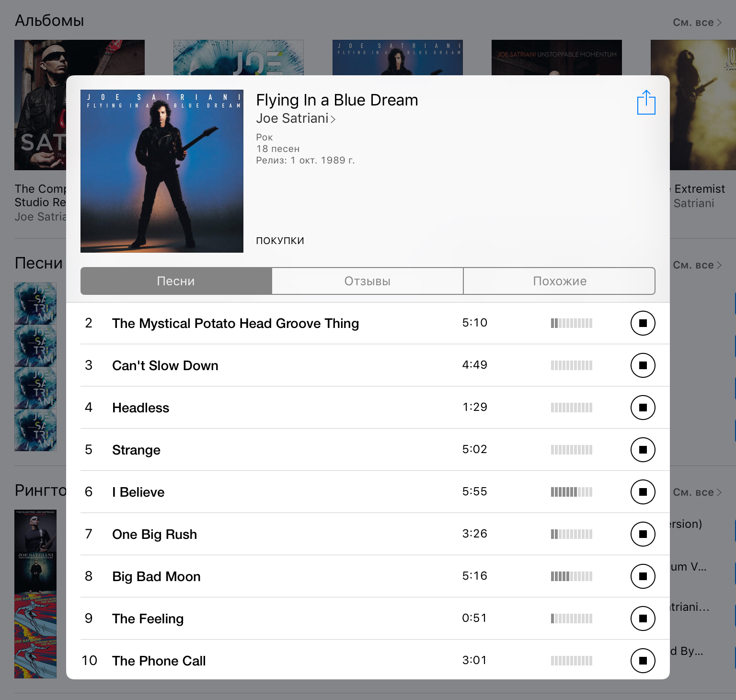The width and height of the screenshot is (736, 700).
Task: Select the Песни tab
Action: (x=176, y=281)
